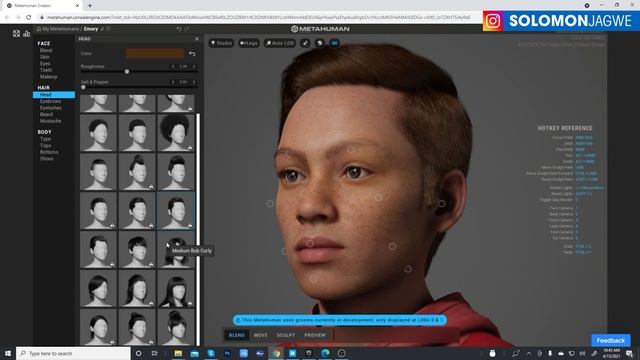Viewport: 640px width, 360px height.
Task: Open Windows Task View icon
Action: pos(154,353)
